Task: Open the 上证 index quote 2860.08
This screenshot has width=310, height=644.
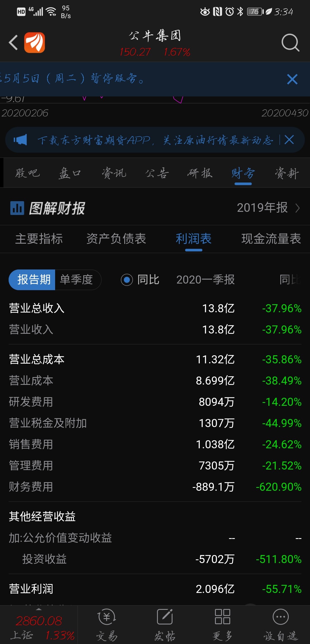Action: (x=39, y=621)
